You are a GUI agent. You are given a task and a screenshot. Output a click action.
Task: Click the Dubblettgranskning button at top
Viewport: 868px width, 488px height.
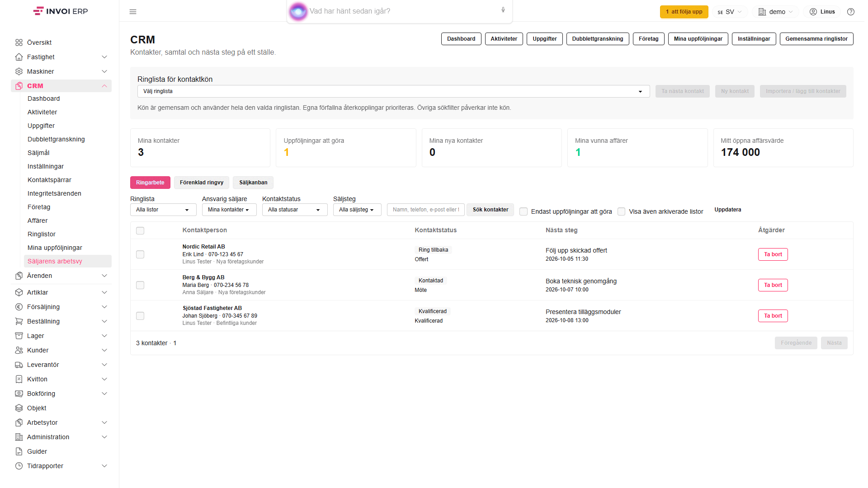click(x=598, y=39)
